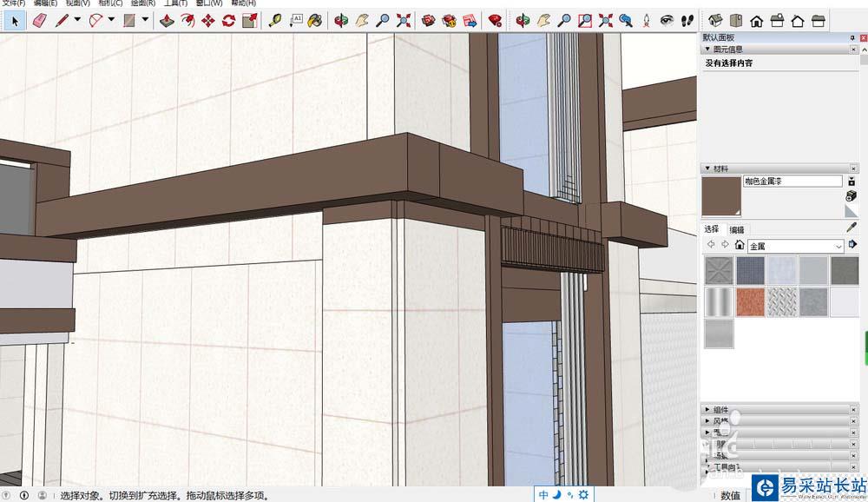This screenshot has height=502, width=868.
Task: Go back to Previous camera view
Action: click(626, 21)
